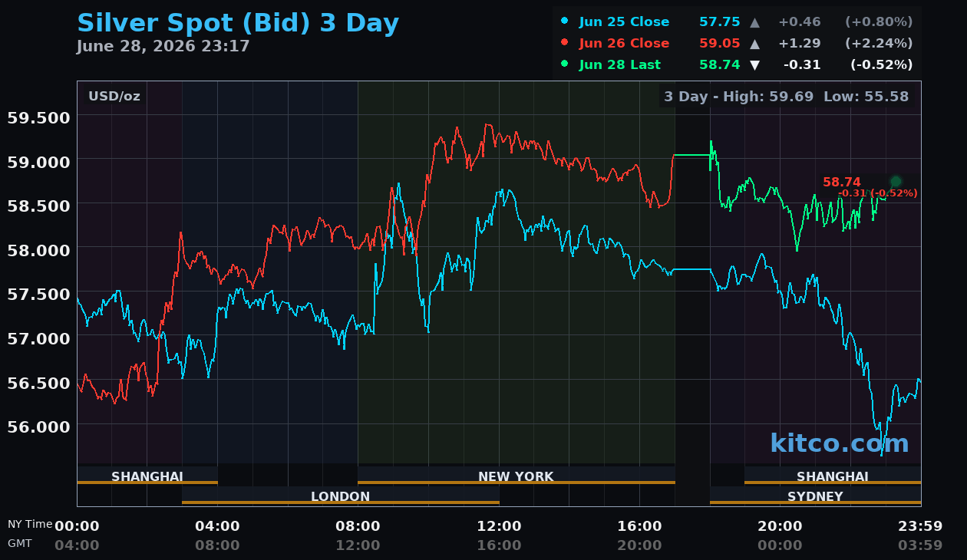Click the 20:00 GMT time tick
This screenshot has width=967, height=560.
tap(639, 545)
